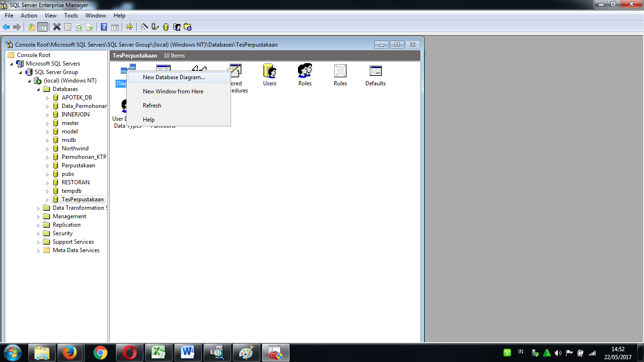644x362 pixels.
Task: Open Opera from the taskbar
Action: coord(129,353)
